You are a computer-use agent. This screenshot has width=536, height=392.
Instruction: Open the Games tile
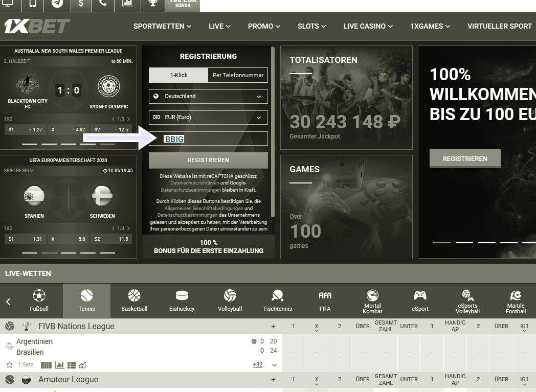[x=346, y=206]
